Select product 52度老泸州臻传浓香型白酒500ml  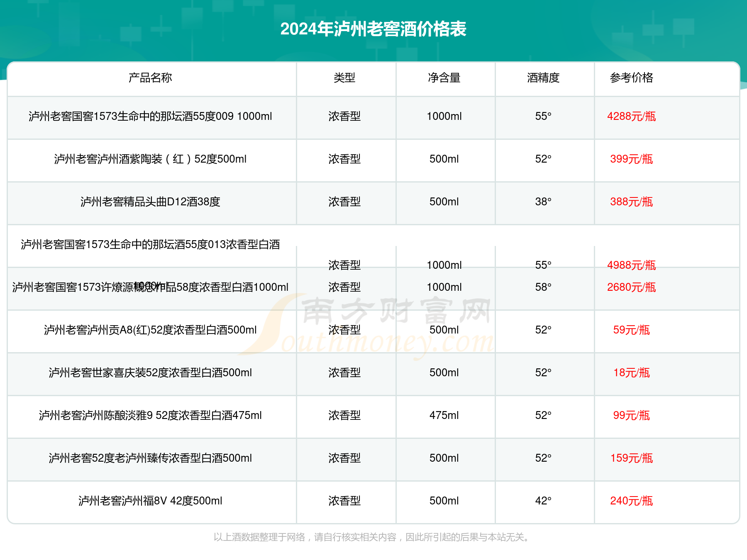click(150, 458)
